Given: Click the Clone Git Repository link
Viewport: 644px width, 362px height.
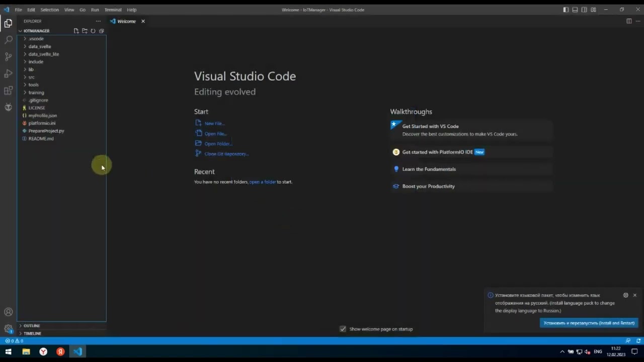Looking at the screenshot, I should tap(226, 154).
